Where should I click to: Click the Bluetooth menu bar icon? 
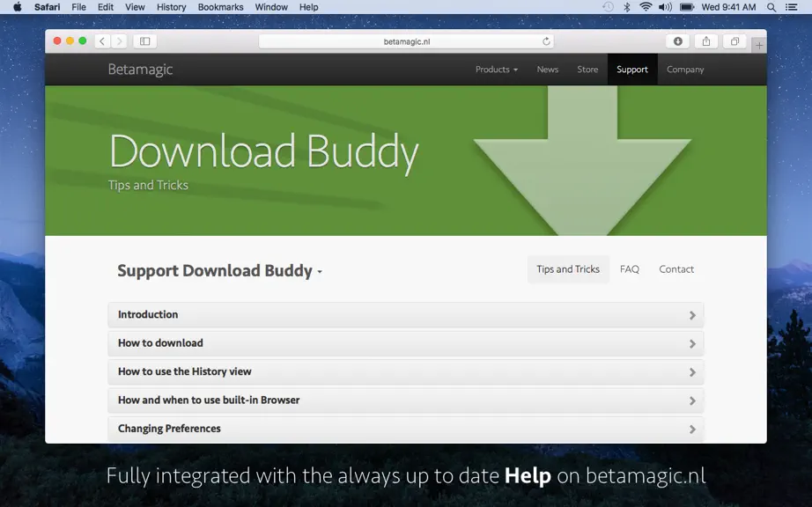click(x=626, y=7)
